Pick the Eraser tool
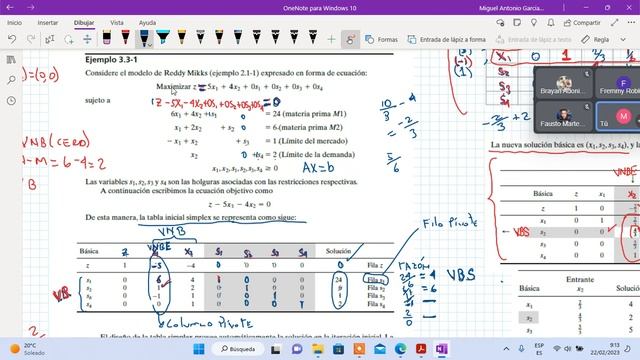640x360 pixels. pyautogui.click(x=107, y=38)
